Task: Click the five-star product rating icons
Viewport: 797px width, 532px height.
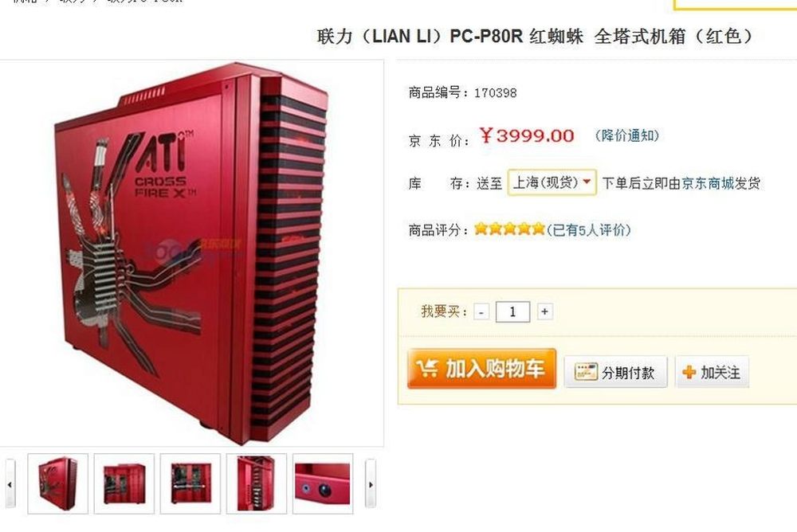Action: click(x=509, y=229)
